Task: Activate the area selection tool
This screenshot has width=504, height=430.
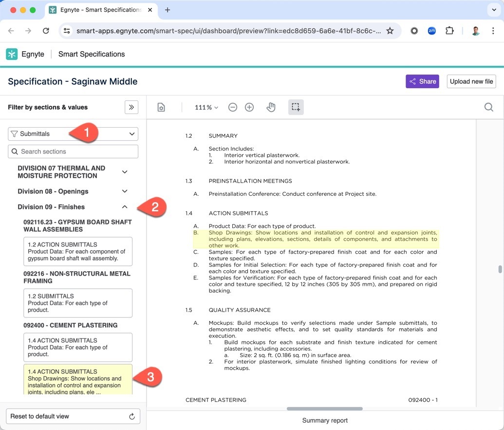Action: (296, 107)
